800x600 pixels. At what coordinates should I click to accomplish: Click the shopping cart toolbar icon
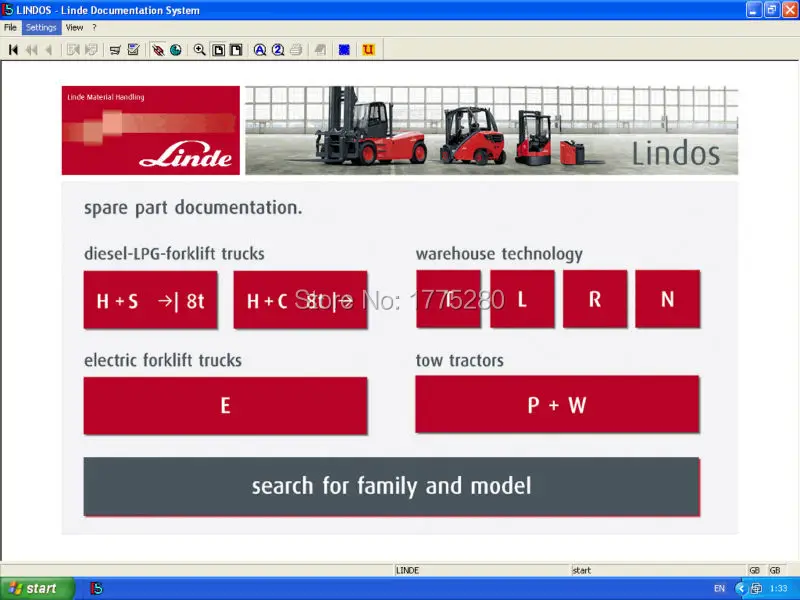pos(115,49)
